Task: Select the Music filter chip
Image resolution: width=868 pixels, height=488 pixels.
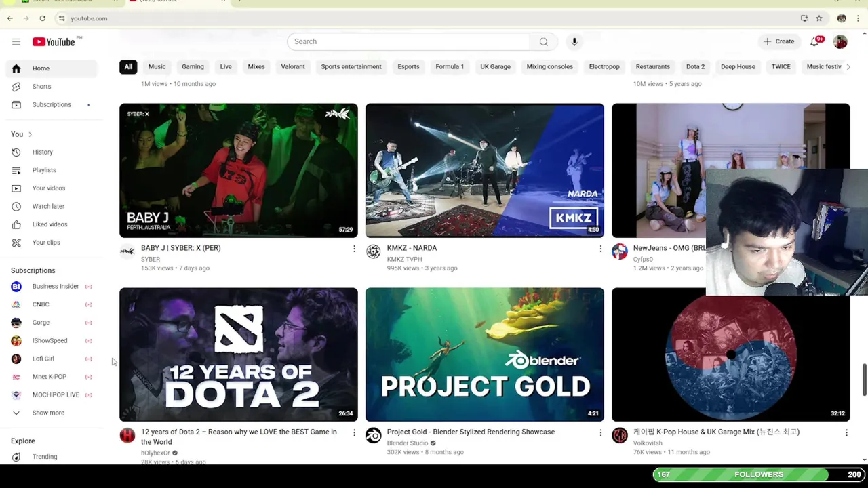Action: pyautogui.click(x=157, y=66)
